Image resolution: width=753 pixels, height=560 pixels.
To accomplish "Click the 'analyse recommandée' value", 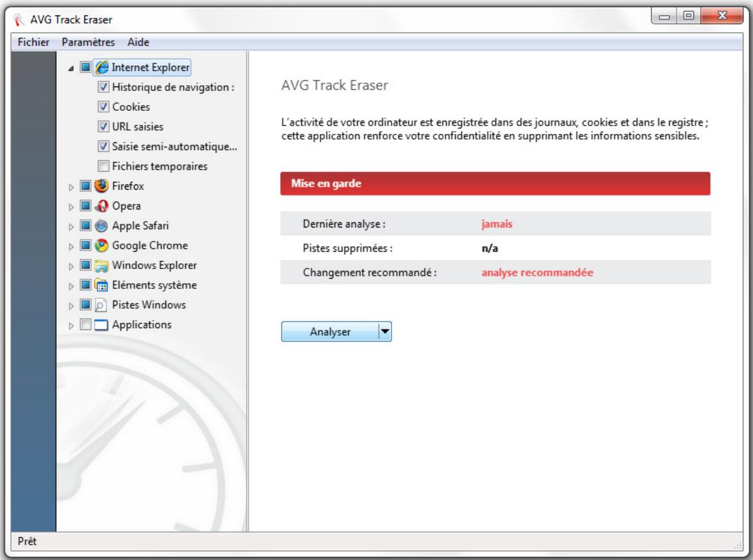I will point(538,272).
